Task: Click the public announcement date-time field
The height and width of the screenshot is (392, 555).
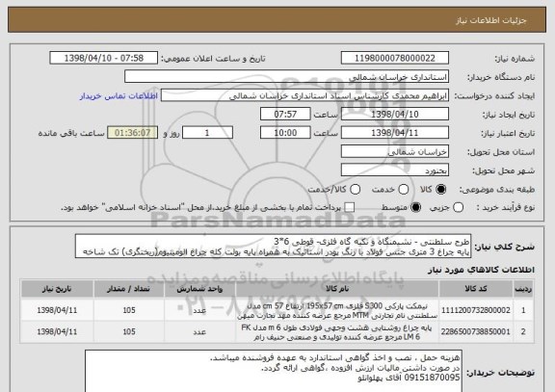Action: [x=104, y=58]
